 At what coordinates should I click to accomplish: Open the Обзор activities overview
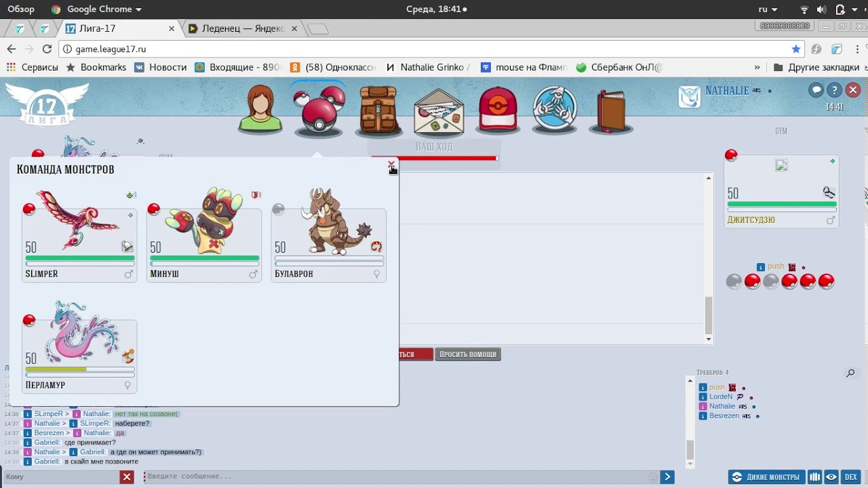tap(21, 9)
